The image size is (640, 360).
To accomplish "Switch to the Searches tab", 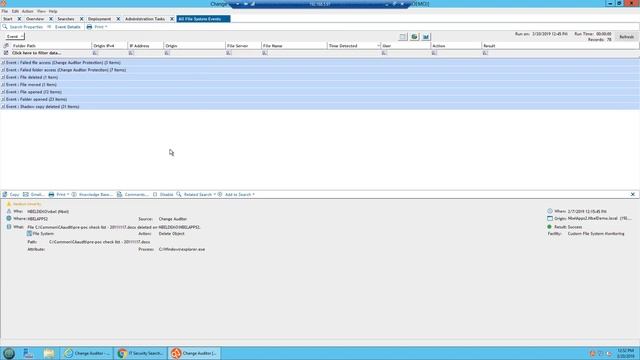I will (x=65, y=19).
